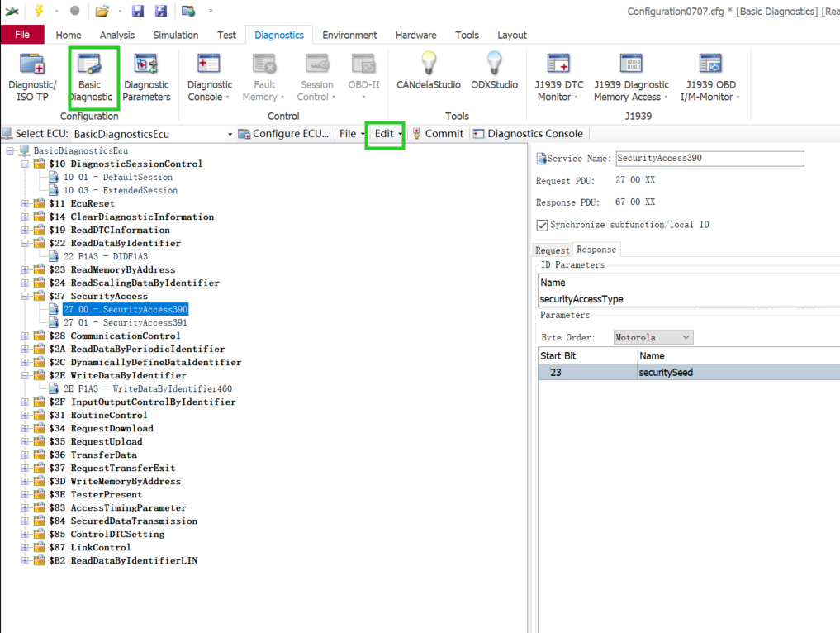This screenshot has height=633, width=840.
Task: Click the open folder icon in title toolbar
Action: click(102, 11)
